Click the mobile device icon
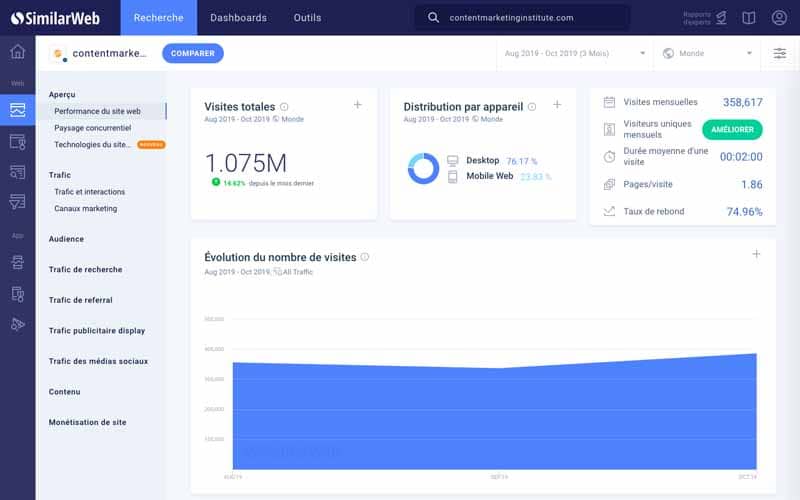Screen dimensions: 800x500 (453, 177)
